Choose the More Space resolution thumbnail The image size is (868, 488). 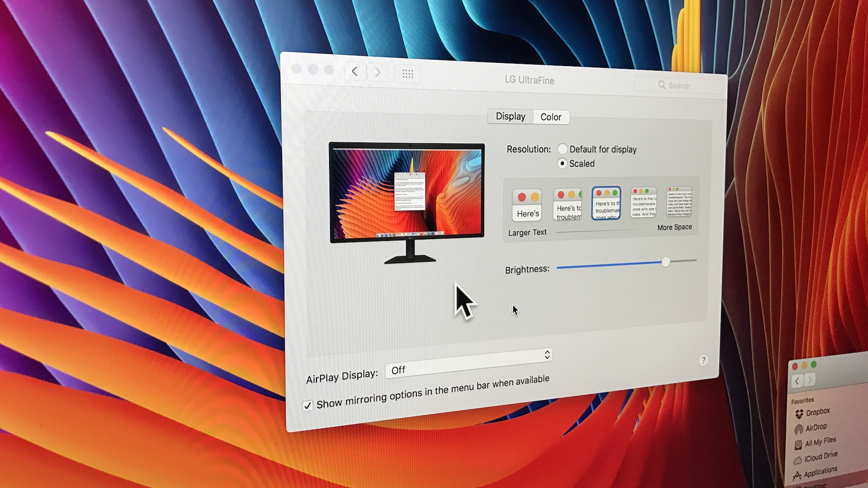pos(679,202)
